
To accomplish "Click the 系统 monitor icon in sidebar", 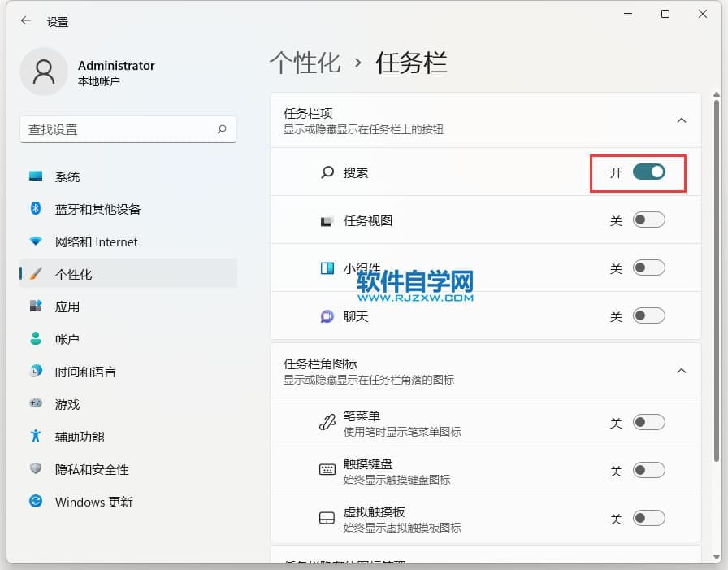I will click(x=36, y=176).
